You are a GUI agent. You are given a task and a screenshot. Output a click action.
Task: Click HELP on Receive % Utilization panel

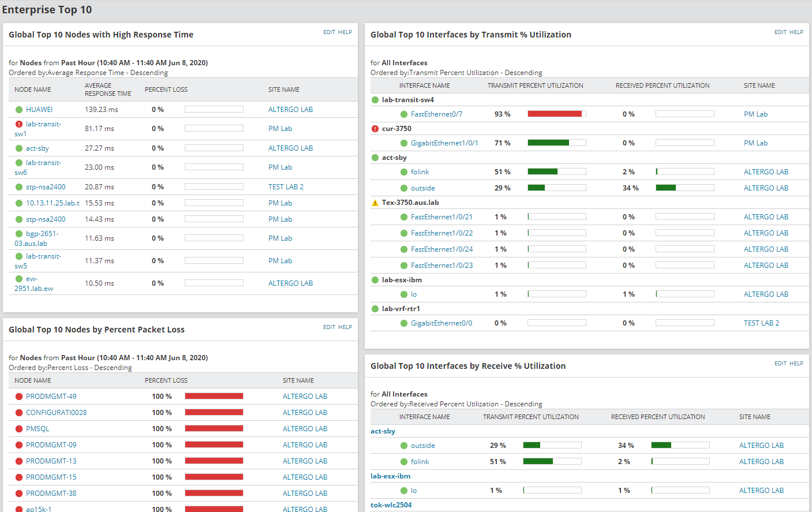point(796,364)
